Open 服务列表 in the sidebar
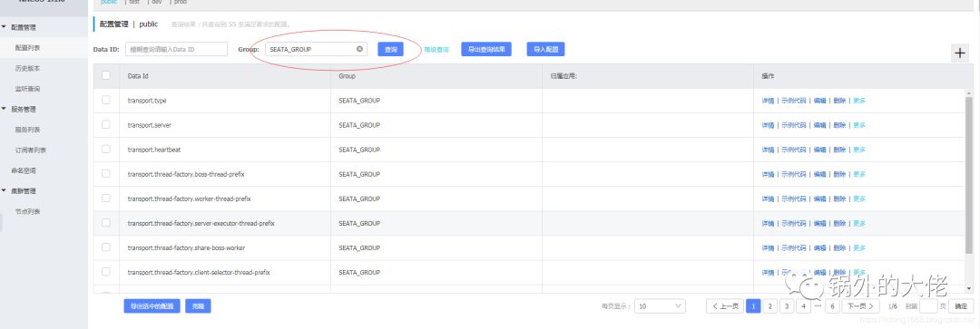The height and width of the screenshot is (329, 980). tap(27, 130)
